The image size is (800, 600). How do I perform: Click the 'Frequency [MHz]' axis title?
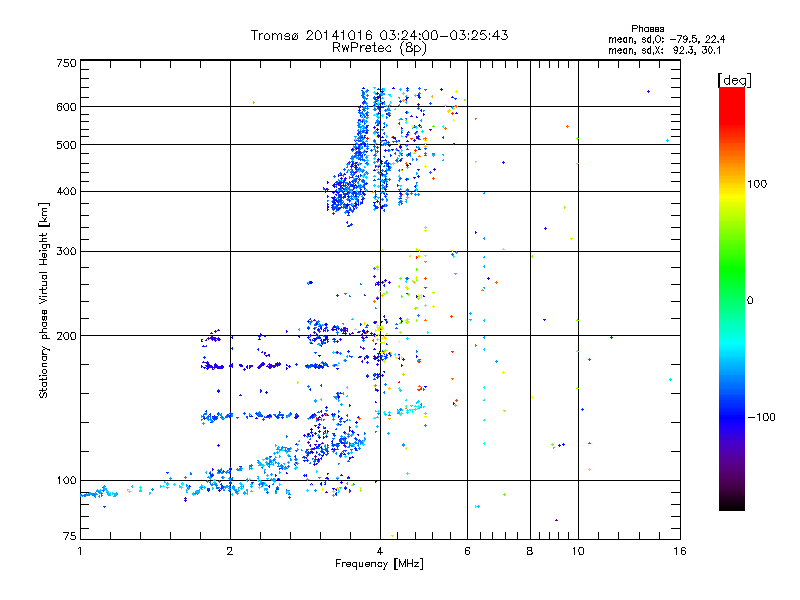[x=379, y=564]
